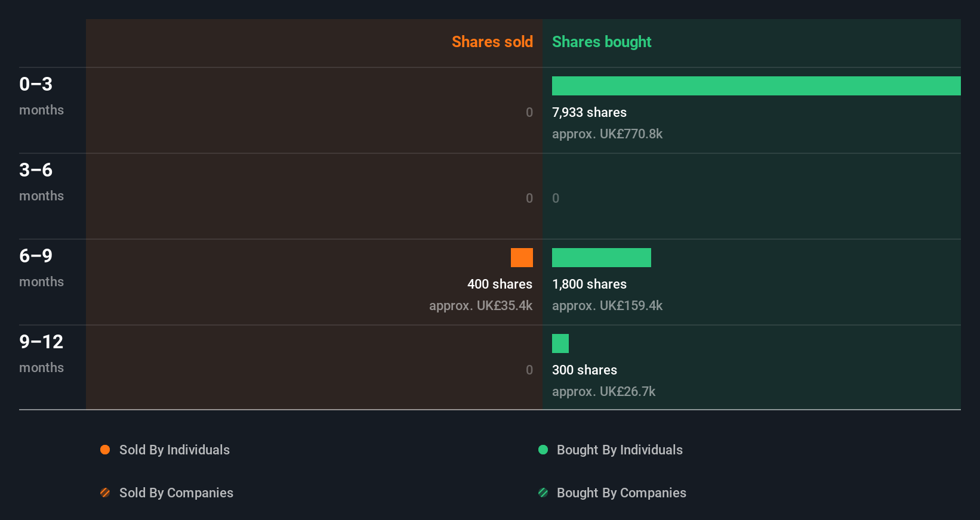The height and width of the screenshot is (520, 980).
Task: Click the approx. UK£159.4k amount
Action: (607, 305)
